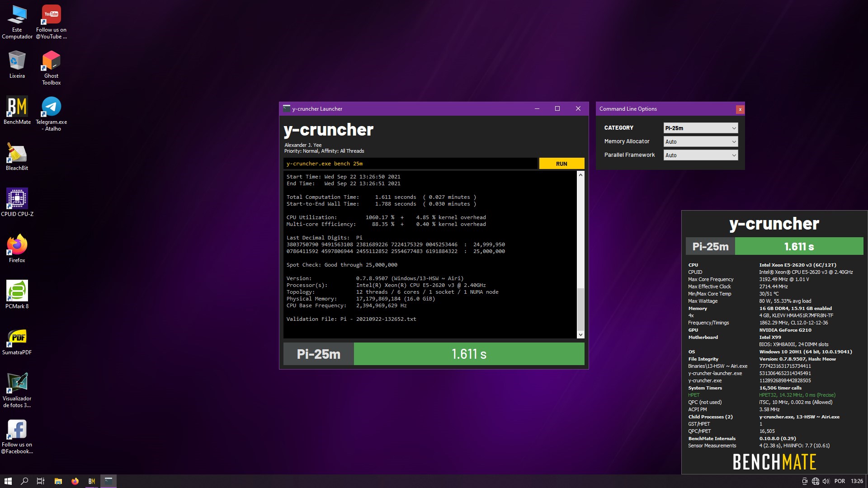Open network globe icon in tray
This screenshot has height=488, width=868.
[x=816, y=481]
